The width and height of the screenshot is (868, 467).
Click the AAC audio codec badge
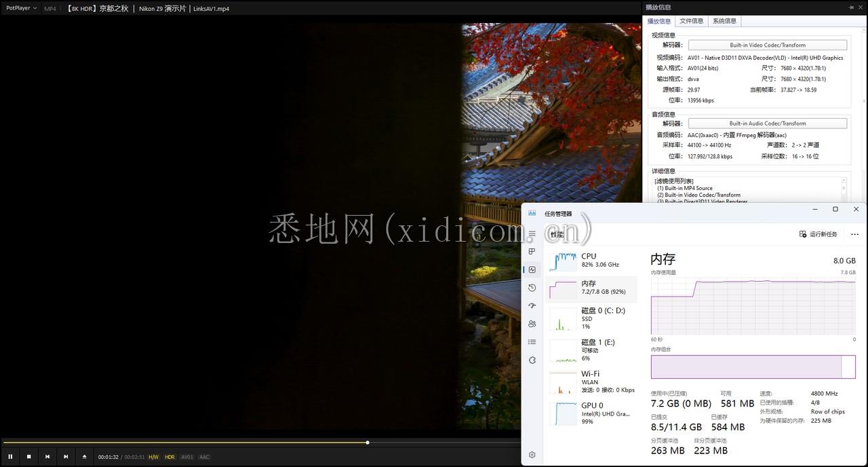204,457
